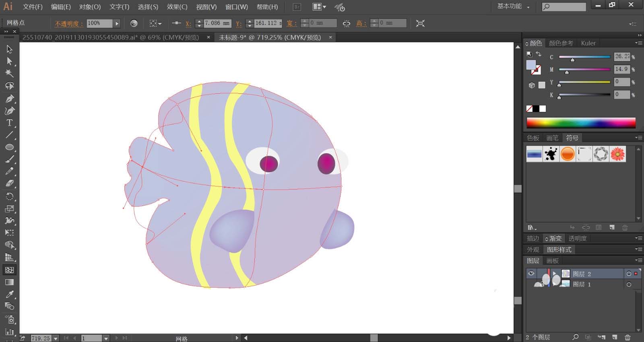
Task: Click the CMYK color spectrum bar
Action: [x=581, y=123]
